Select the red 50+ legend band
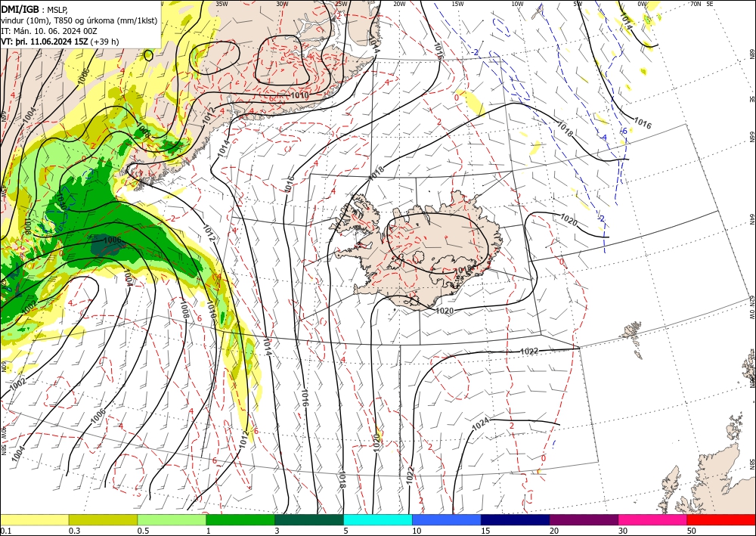Image resolution: width=756 pixels, height=536 pixels. [721, 519]
